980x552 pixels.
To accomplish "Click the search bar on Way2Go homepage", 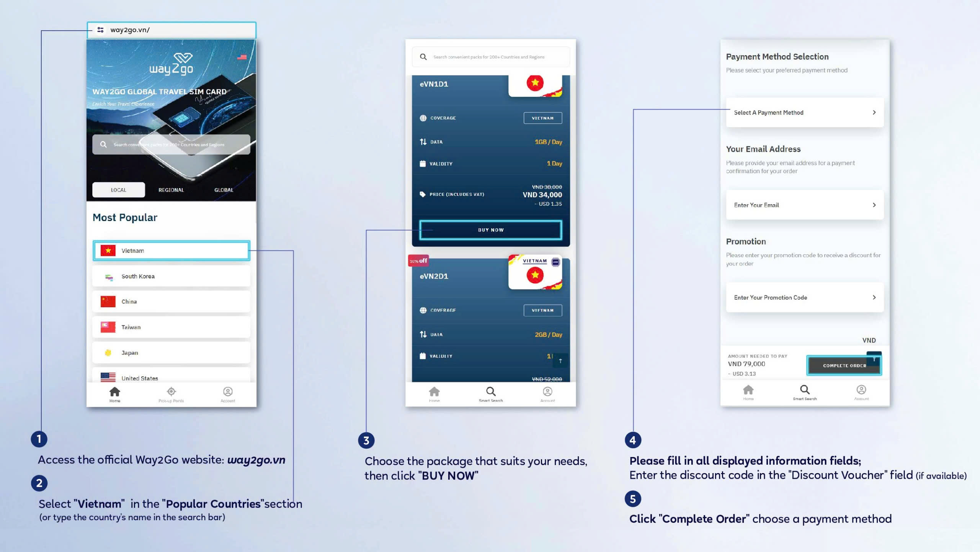I will (x=171, y=144).
